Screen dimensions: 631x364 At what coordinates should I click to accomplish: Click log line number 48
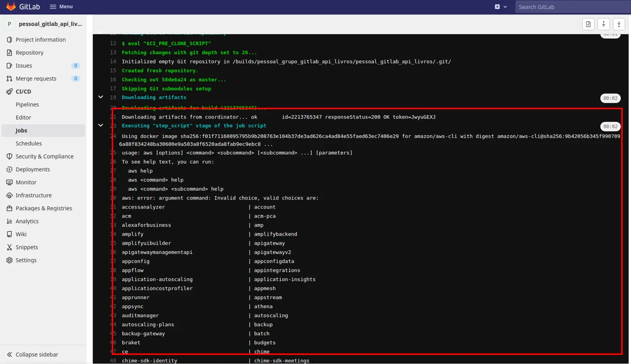pyautogui.click(x=113, y=361)
